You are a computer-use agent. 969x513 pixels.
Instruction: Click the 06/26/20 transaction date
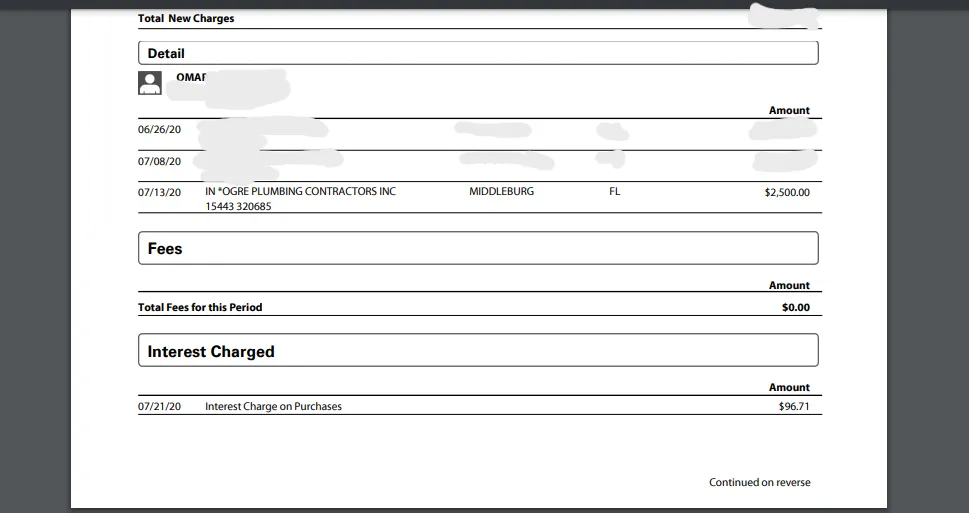(x=159, y=130)
